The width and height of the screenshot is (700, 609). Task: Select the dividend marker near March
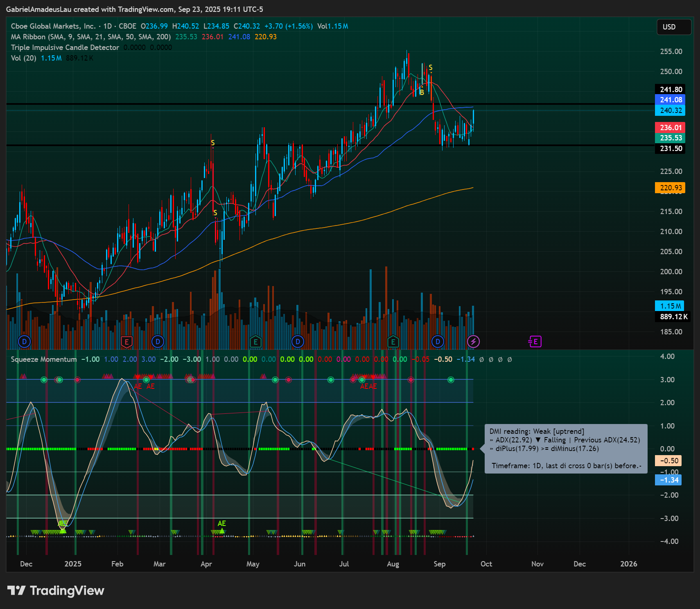point(158,341)
